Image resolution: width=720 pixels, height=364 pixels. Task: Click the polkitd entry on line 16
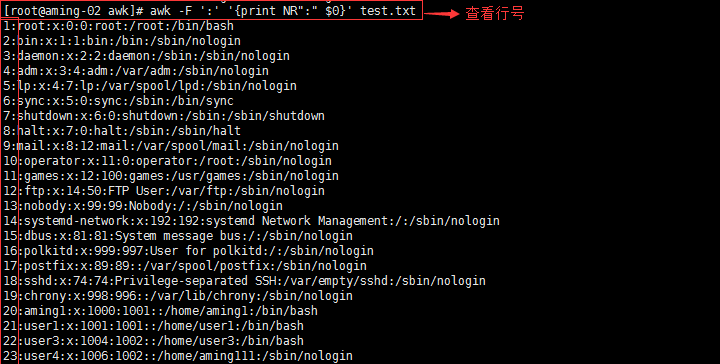[188, 251]
